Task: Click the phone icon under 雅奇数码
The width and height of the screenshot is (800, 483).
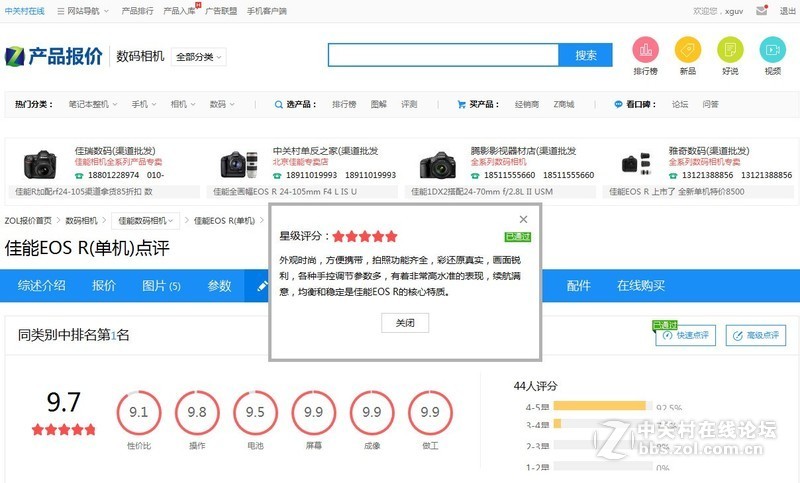Action: tap(673, 175)
